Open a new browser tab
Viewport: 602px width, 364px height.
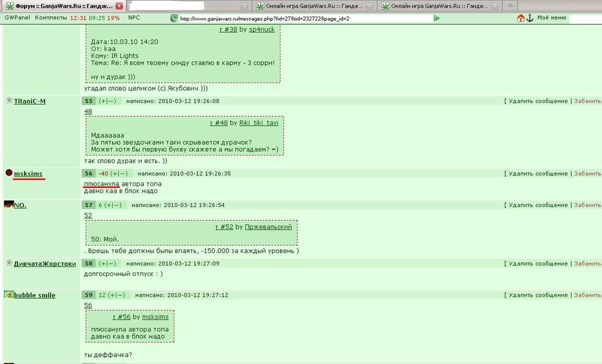click(510, 6)
